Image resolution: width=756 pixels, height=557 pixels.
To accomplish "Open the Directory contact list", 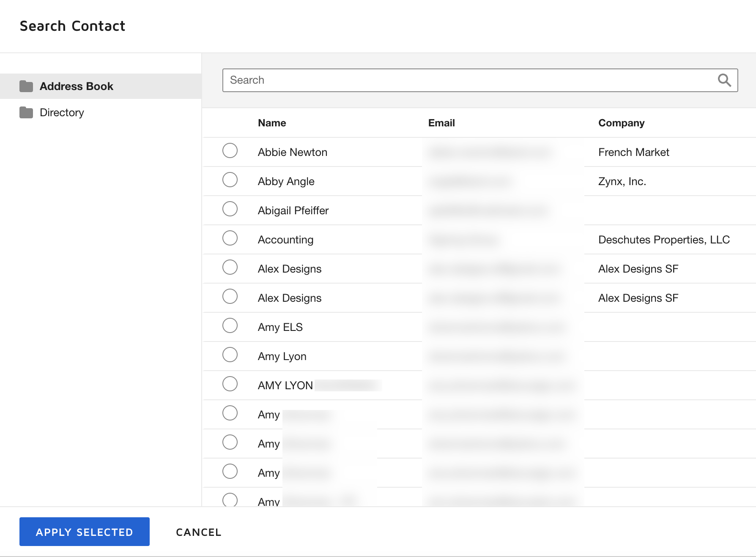I will click(62, 112).
